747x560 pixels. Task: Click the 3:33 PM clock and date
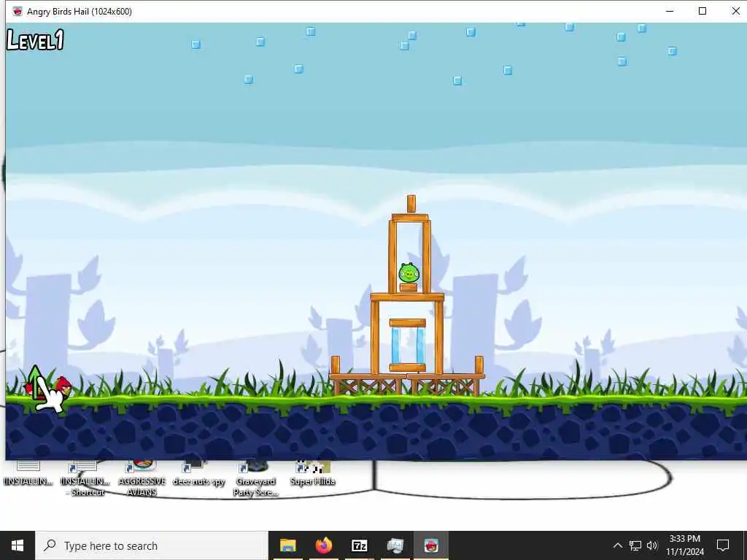point(684,545)
